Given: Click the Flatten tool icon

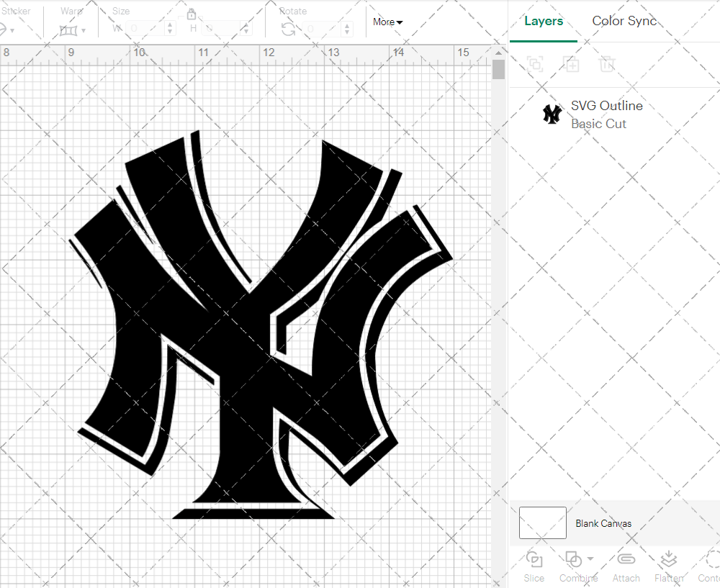Looking at the screenshot, I should point(669,559).
